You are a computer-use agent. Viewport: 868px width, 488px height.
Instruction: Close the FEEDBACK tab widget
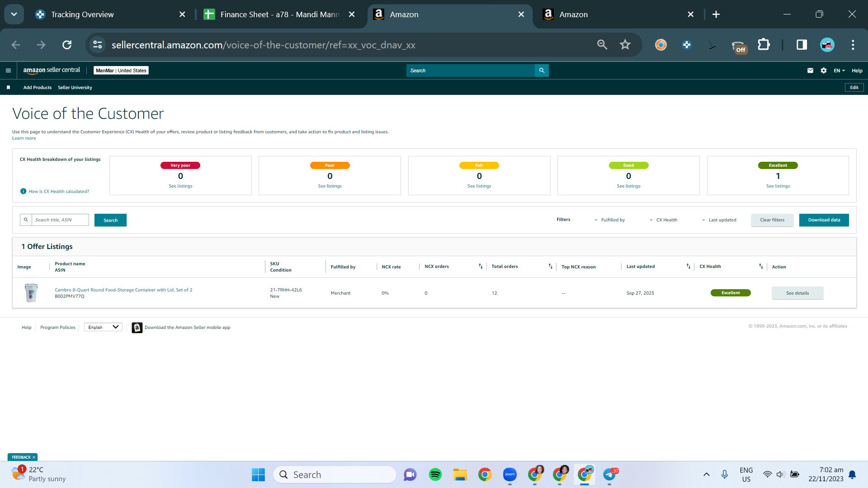click(x=34, y=457)
